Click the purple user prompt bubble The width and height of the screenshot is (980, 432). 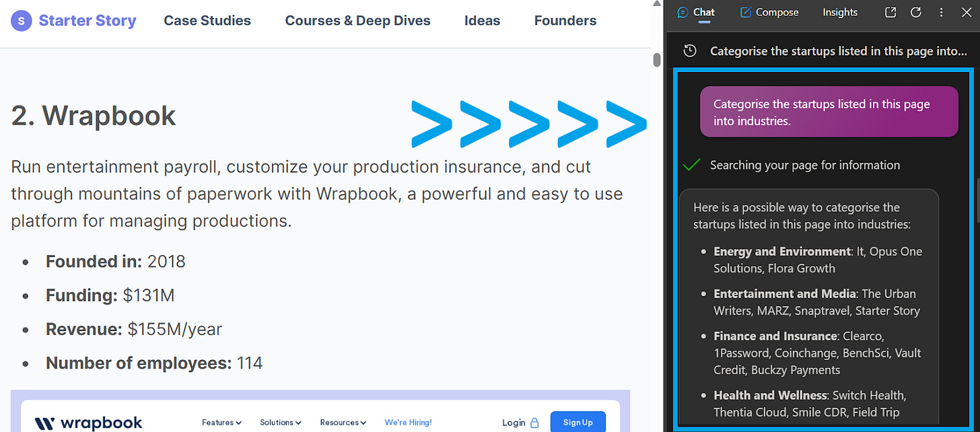[x=829, y=112]
